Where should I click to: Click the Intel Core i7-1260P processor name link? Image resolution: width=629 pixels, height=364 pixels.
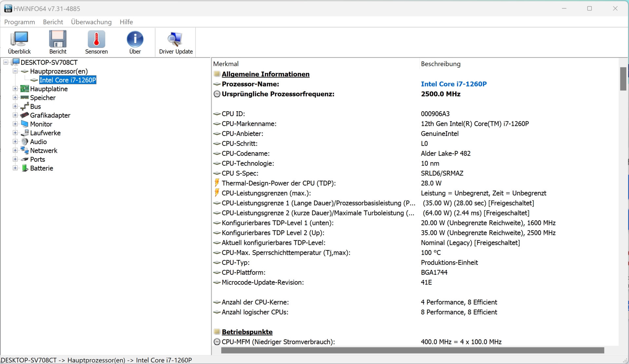[453, 84]
